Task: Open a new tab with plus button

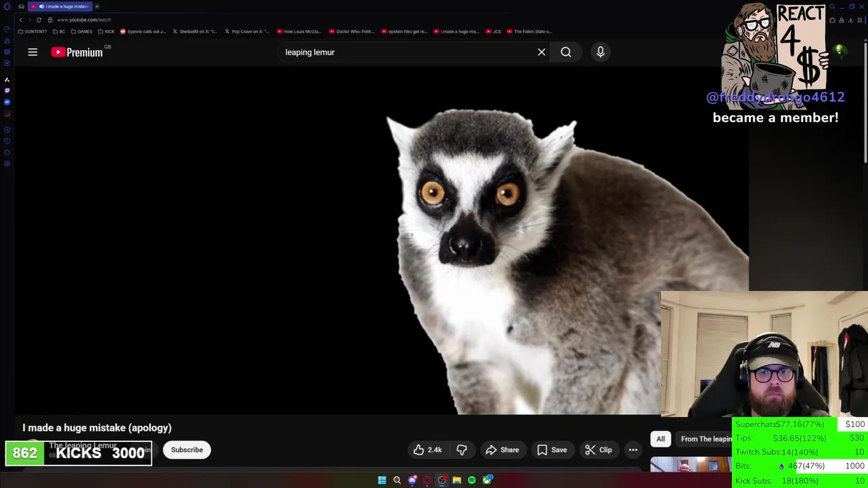Action: pos(96,6)
